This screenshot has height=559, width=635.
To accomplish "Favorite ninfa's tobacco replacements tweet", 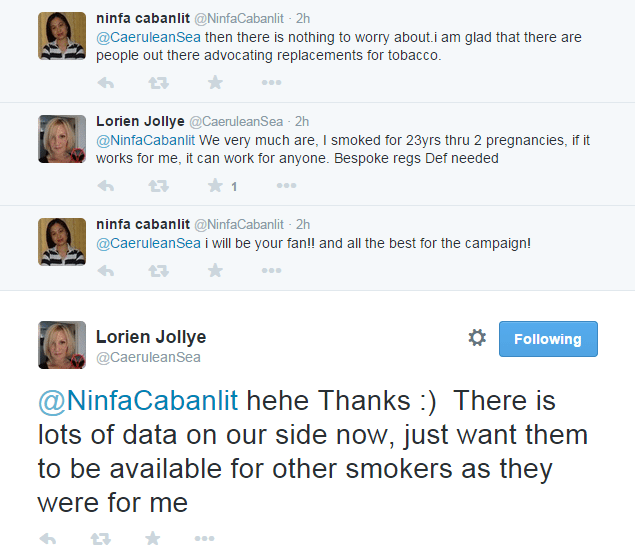I will [215, 83].
